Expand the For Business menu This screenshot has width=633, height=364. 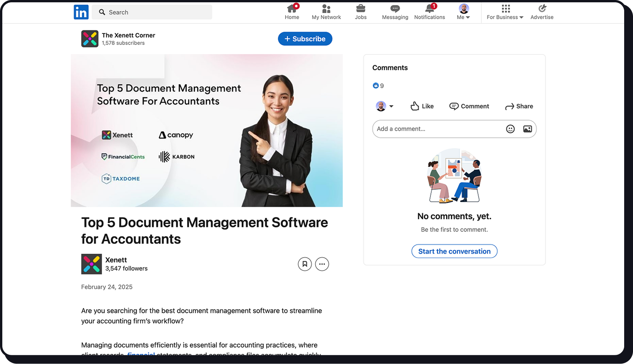(505, 12)
